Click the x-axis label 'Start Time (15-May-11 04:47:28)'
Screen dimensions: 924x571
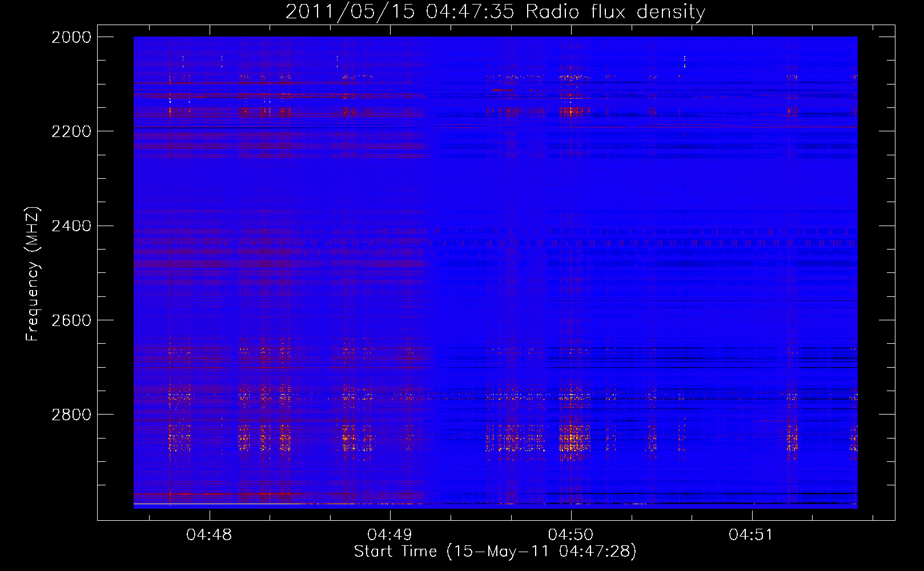[495, 552]
